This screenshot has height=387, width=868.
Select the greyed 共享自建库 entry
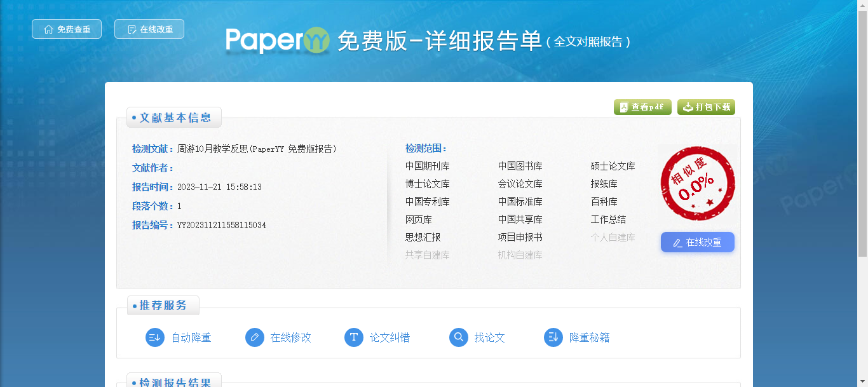428,255
